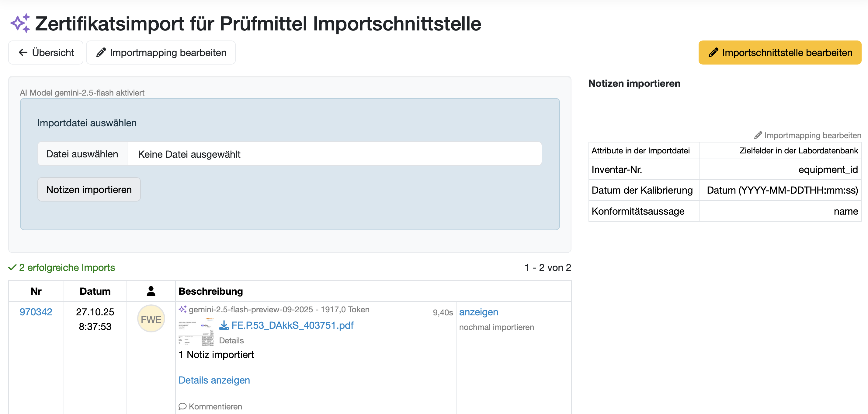Click the pencil icon in Importmapping bearbeiten button

[x=101, y=53]
